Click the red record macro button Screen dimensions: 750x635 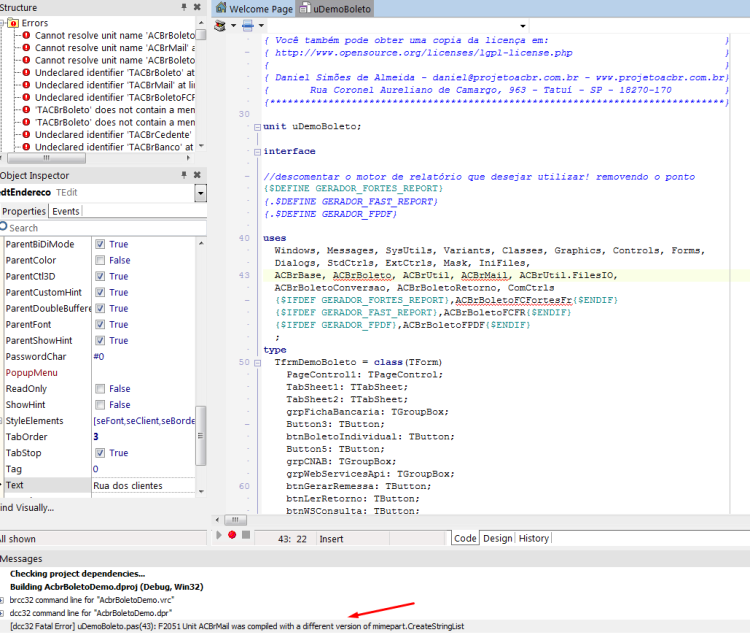coord(232,535)
